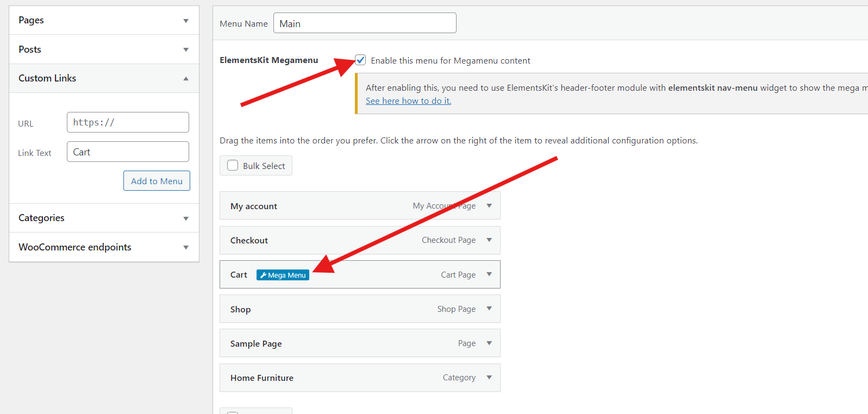Expand Shop menu item options

pyautogui.click(x=489, y=309)
